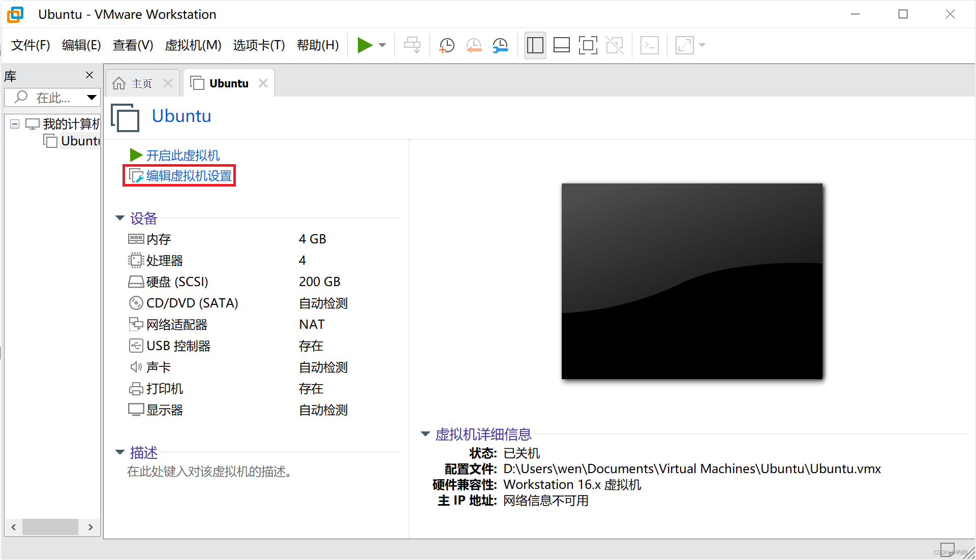Revert the VM to its last snapshot

(x=473, y=45)
